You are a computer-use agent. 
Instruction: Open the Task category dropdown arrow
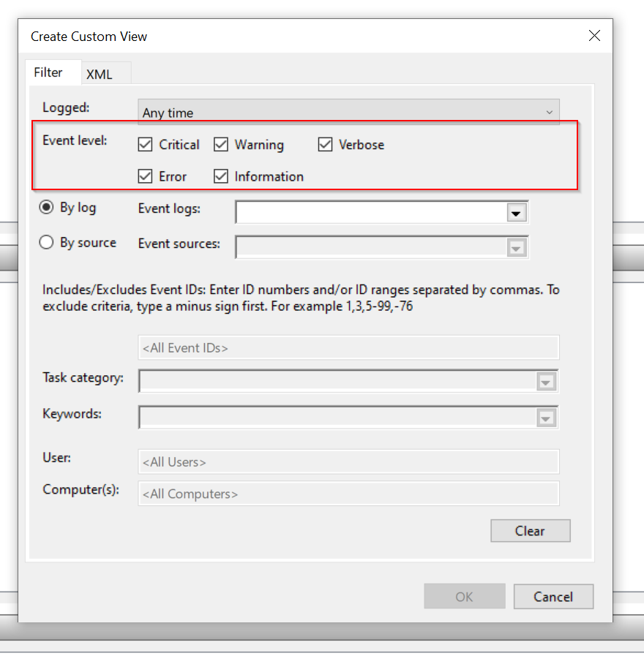pos(546,382)
